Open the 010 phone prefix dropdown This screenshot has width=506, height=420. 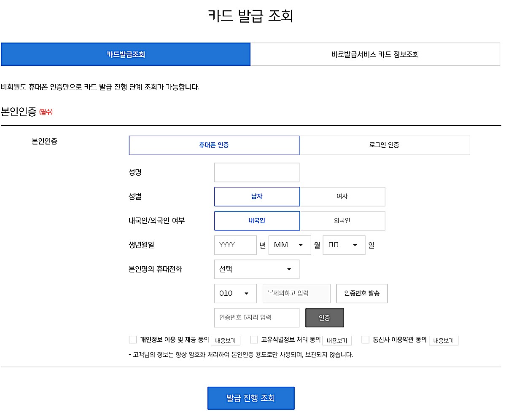point(235,293)
